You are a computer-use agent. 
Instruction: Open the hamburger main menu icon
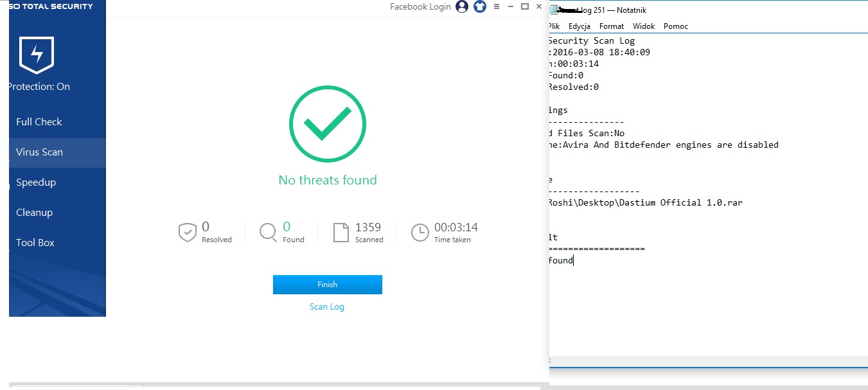click(x=497, y=6)
